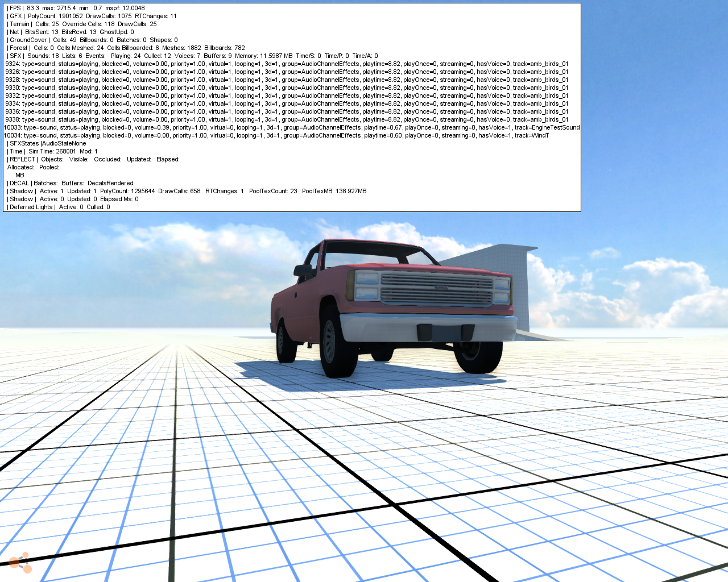Click the Net 'BitsSent: 13' line

coord(70,32)
